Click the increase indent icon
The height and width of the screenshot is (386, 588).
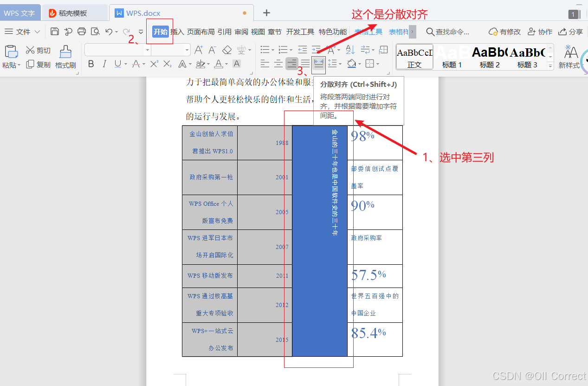point(316,50)
